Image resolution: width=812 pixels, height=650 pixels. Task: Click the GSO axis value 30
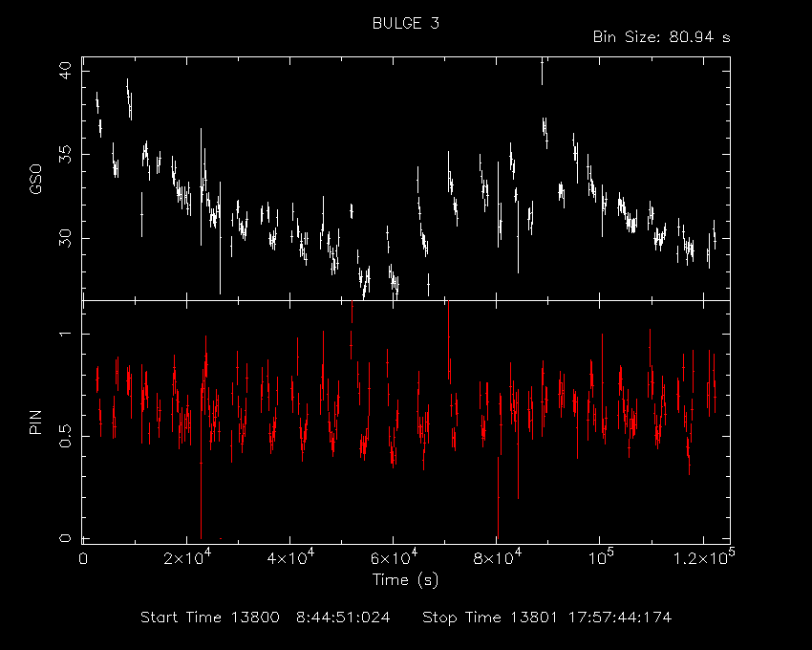pos(65,238)
